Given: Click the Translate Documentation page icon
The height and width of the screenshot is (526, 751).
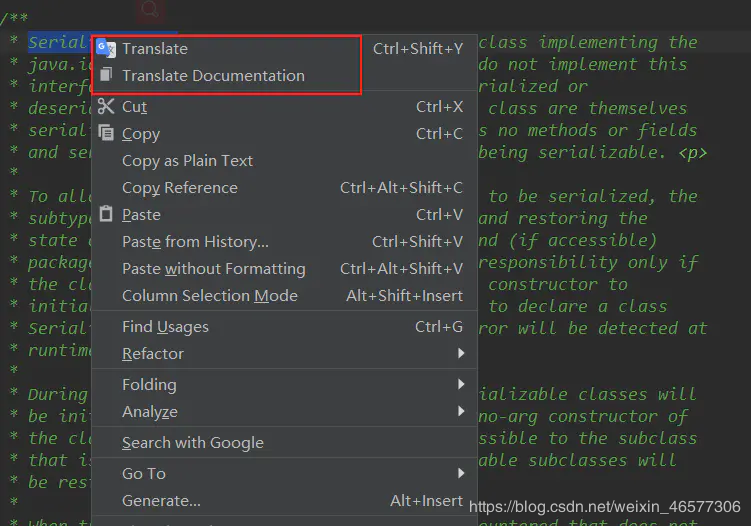Looking at the screenshot, I should pyautogui.click(x=106, y=74).
